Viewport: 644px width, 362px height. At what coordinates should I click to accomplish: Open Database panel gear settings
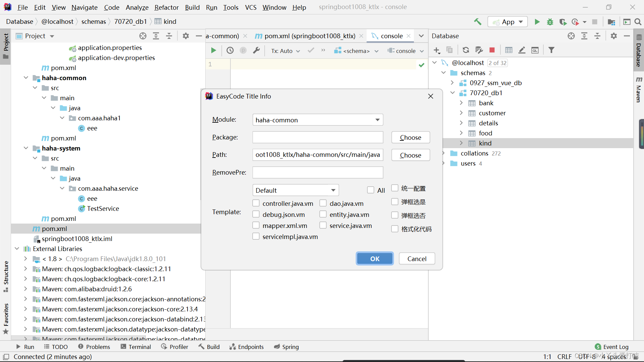pyautogui.click(x=614, y=36)
